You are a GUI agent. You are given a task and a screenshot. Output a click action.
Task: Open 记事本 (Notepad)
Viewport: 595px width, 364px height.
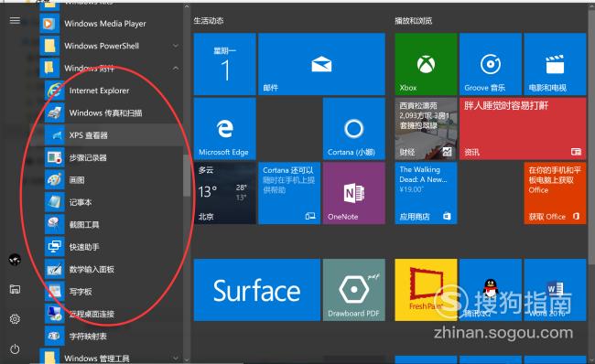tap(114, 202)
